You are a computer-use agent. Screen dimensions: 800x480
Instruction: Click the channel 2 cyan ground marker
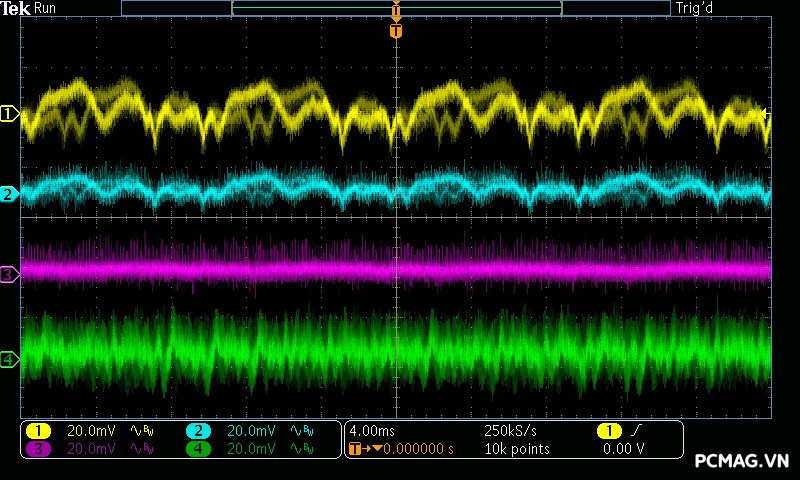9,194
